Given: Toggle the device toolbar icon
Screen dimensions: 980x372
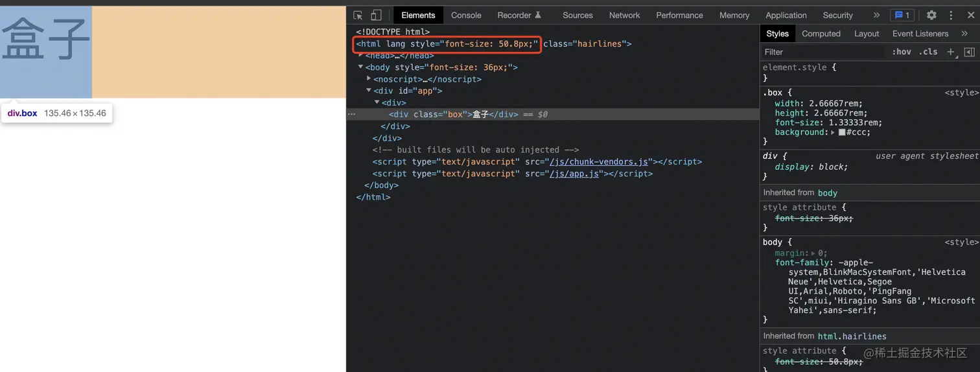Looking at the screenshot, I should (376, 15).
